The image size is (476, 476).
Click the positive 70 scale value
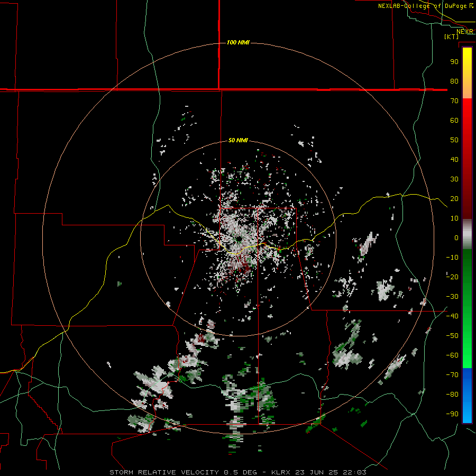(x=454, y=101)
